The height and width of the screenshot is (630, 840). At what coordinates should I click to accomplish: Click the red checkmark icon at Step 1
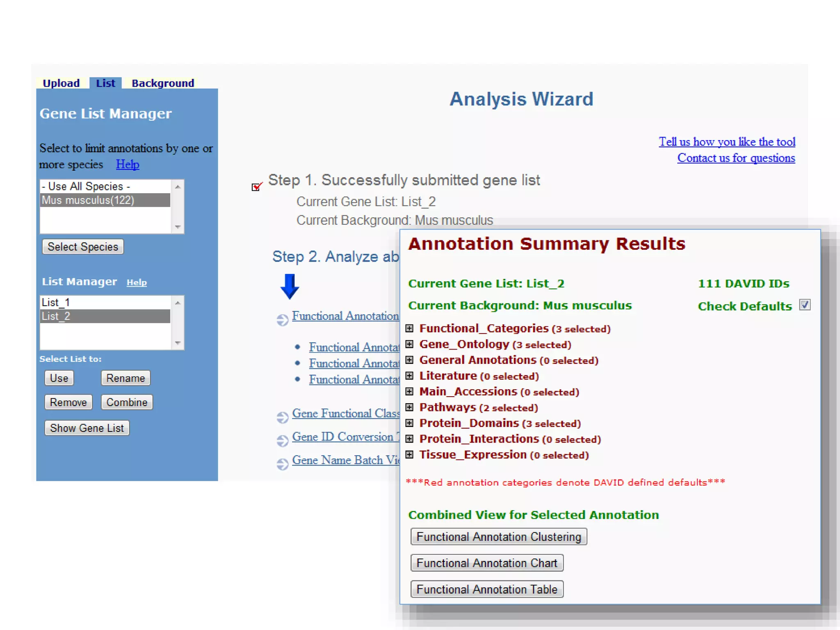[257, 187]
